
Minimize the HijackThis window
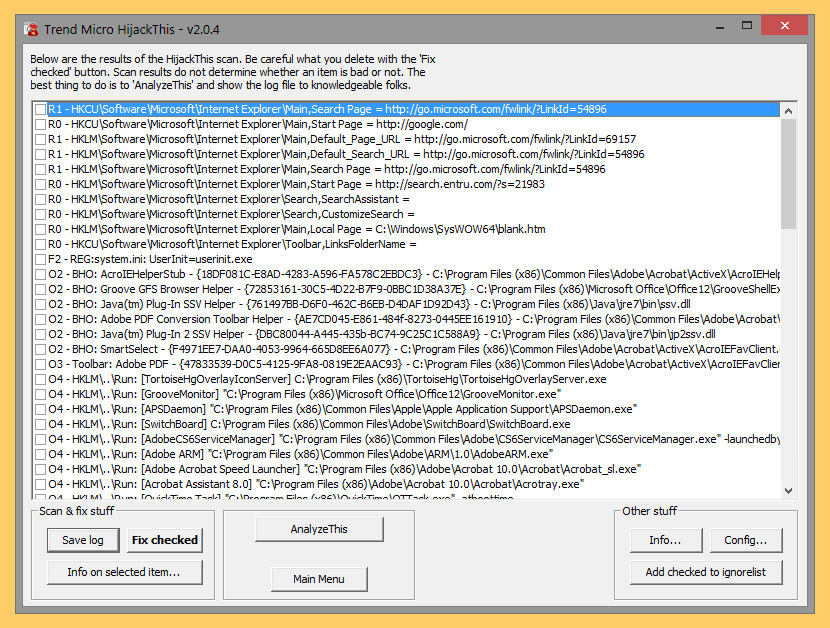tap(720, 26)
